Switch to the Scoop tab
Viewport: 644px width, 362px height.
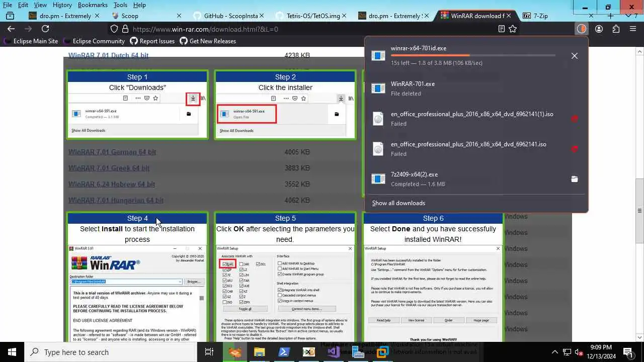click(x=146, y=16)
